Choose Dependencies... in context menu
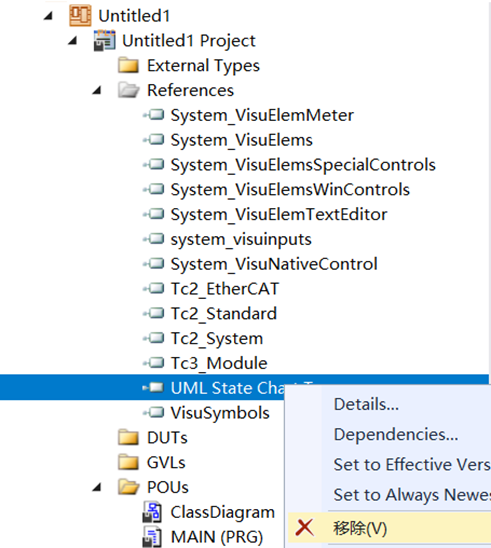491x548 pixels. tap(396, 434)
